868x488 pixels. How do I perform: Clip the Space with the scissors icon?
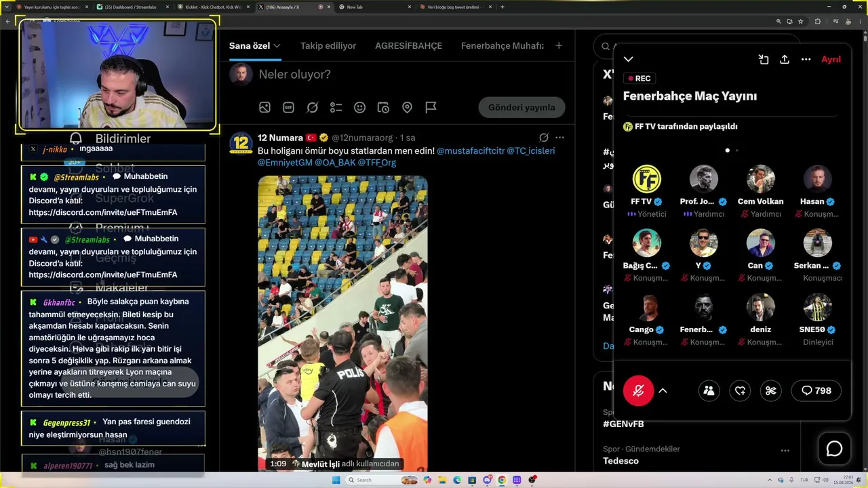click(771, 390)
